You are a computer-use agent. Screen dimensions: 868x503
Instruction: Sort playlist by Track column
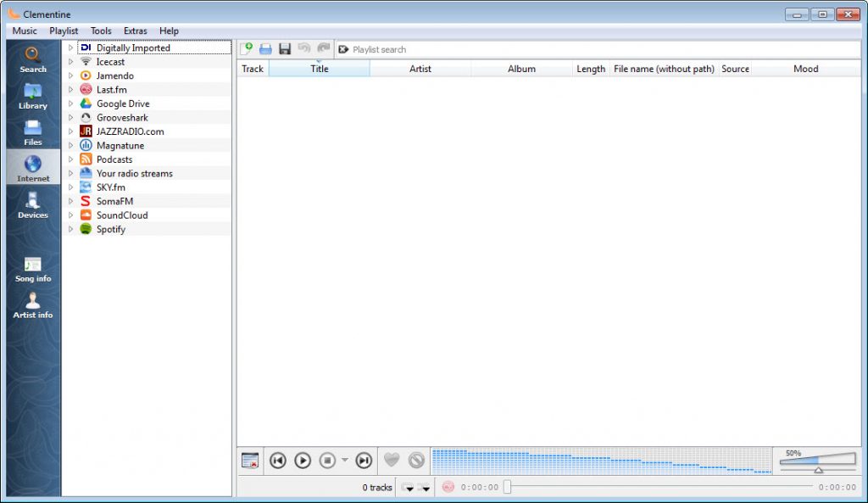click(253, 69)
